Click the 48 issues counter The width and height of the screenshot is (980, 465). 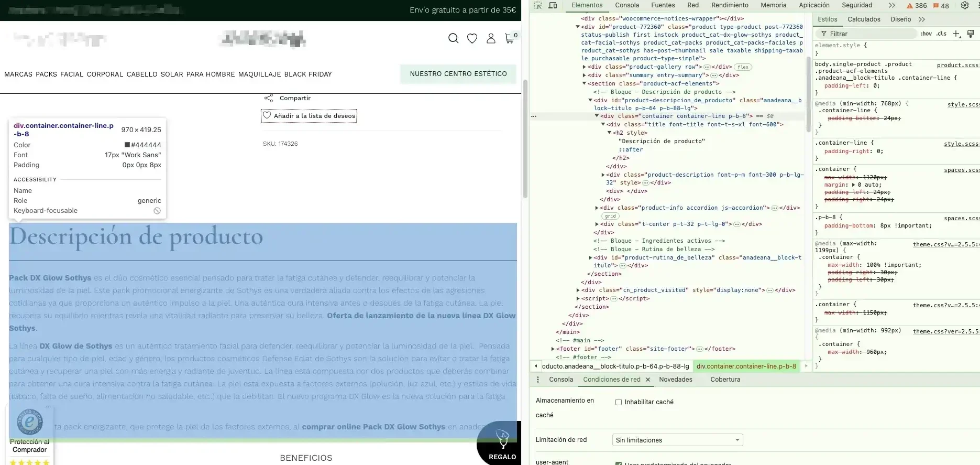(941, 6)
